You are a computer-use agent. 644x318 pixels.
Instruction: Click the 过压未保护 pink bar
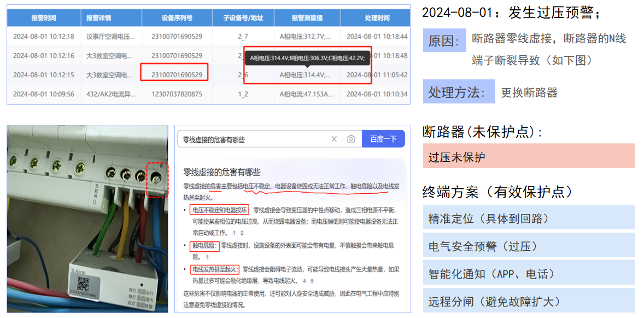pos(529,156)
